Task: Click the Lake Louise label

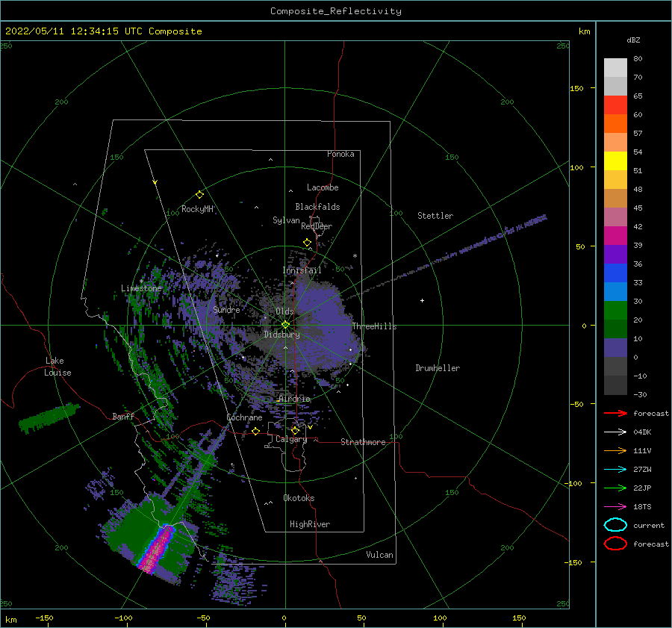Action: tap(57, 367)
